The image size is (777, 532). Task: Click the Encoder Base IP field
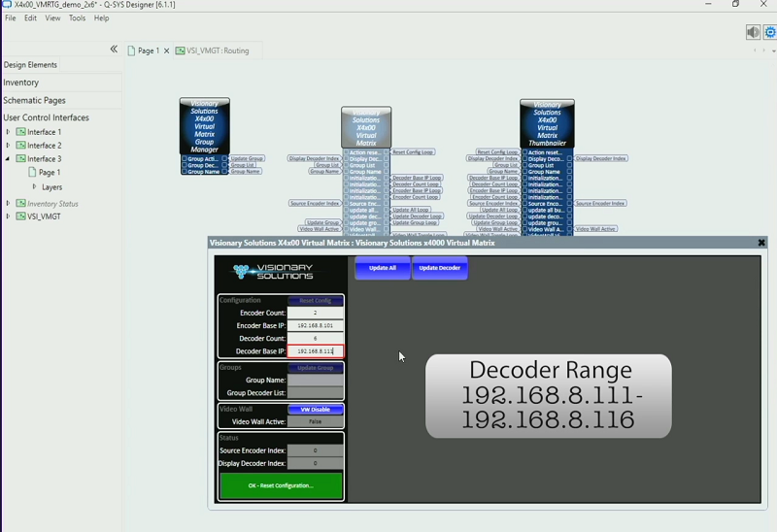[x=315, y=325]
